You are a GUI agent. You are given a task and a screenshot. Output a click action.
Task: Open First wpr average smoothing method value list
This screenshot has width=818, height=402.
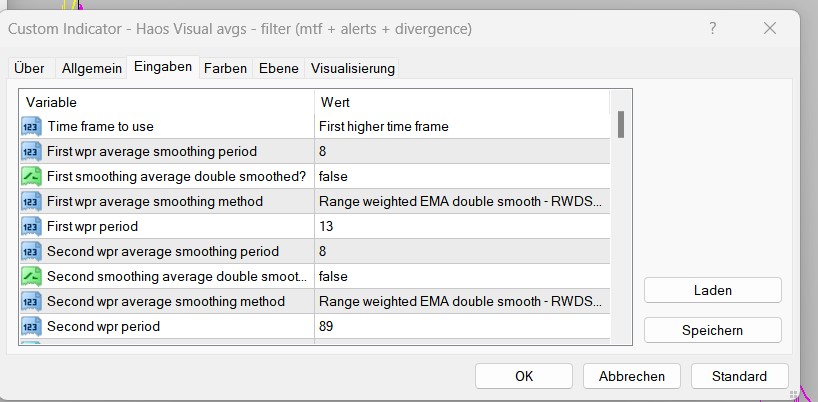click(460, 202)
